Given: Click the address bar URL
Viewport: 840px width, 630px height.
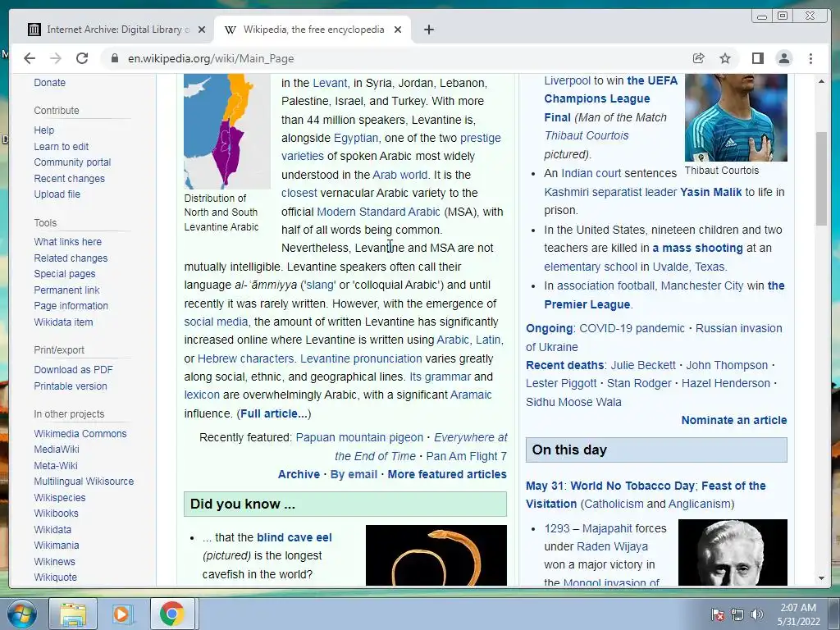Looking at the screenshot, I should (x=211, y=58).
